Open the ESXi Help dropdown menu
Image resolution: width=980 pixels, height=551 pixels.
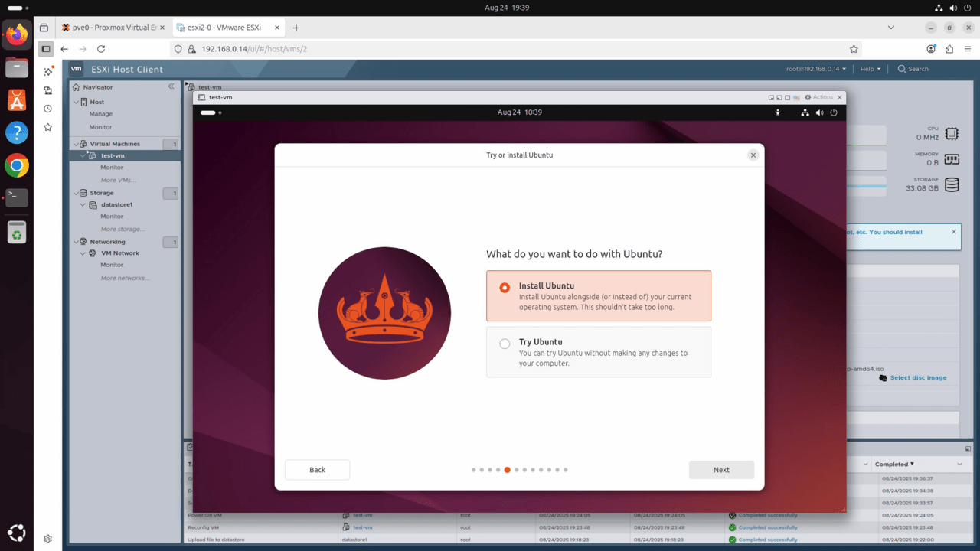pyautogui.click(x=870, y=69)
